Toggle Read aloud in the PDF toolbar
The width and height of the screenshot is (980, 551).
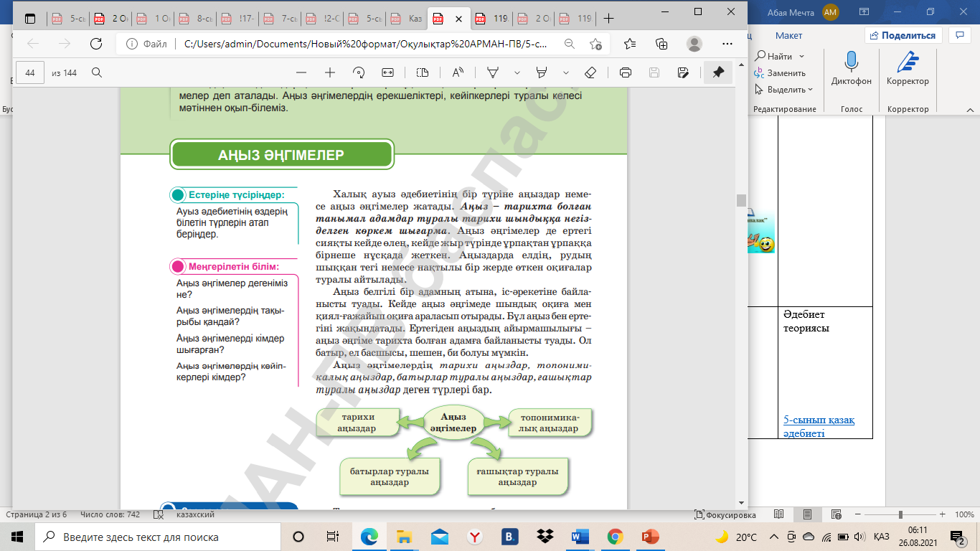coord(457,72)
